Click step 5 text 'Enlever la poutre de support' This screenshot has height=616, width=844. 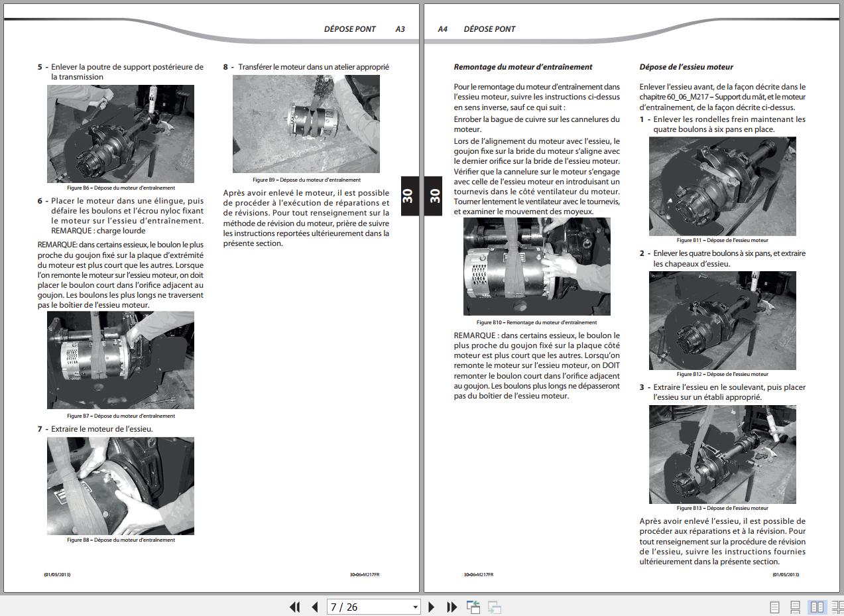click(121, 72)
